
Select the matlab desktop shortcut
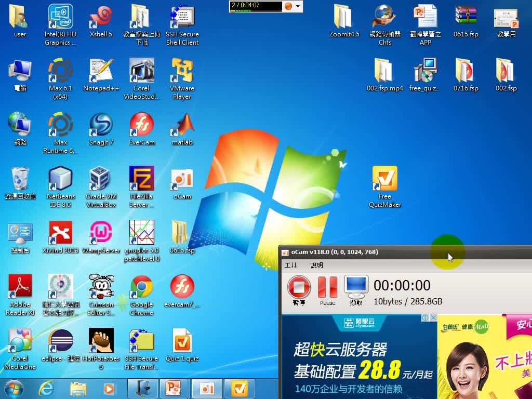pyautogui.click(x=182, y=129)
